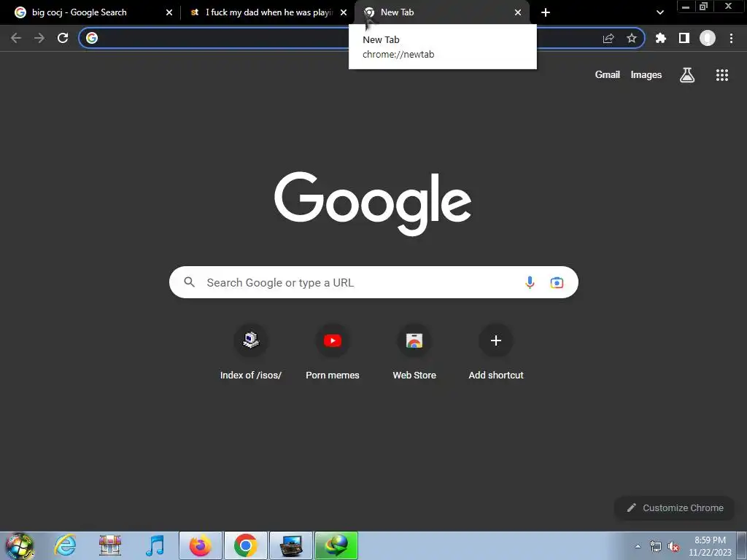Bookmark this tab with the star icon

click(632, 38)
